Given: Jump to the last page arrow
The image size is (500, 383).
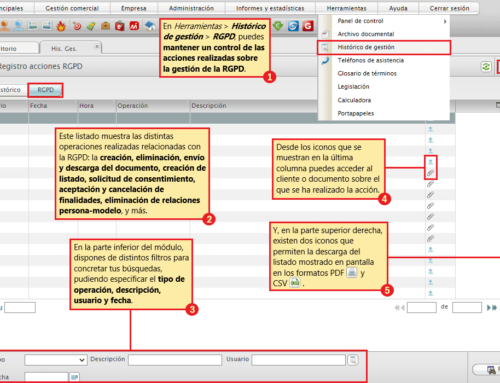Looking at the screenshot, I should click(x=494, y=308).
